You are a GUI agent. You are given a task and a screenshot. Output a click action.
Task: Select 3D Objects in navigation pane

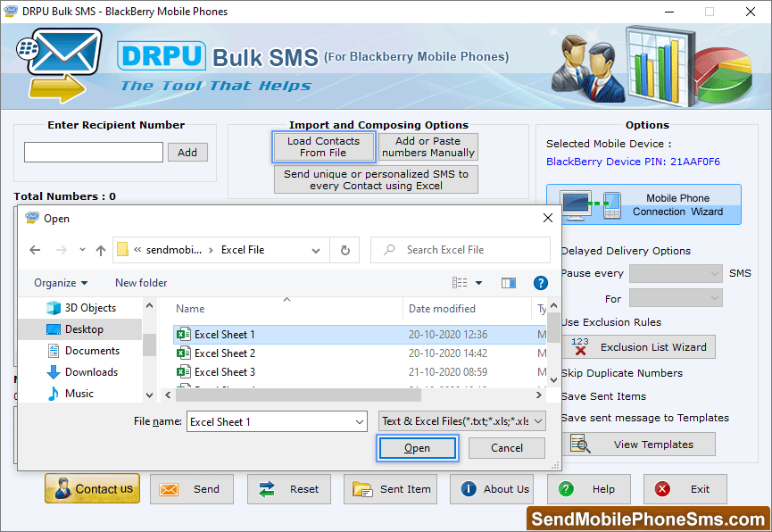pyautogui.click(x=81, y=308)
